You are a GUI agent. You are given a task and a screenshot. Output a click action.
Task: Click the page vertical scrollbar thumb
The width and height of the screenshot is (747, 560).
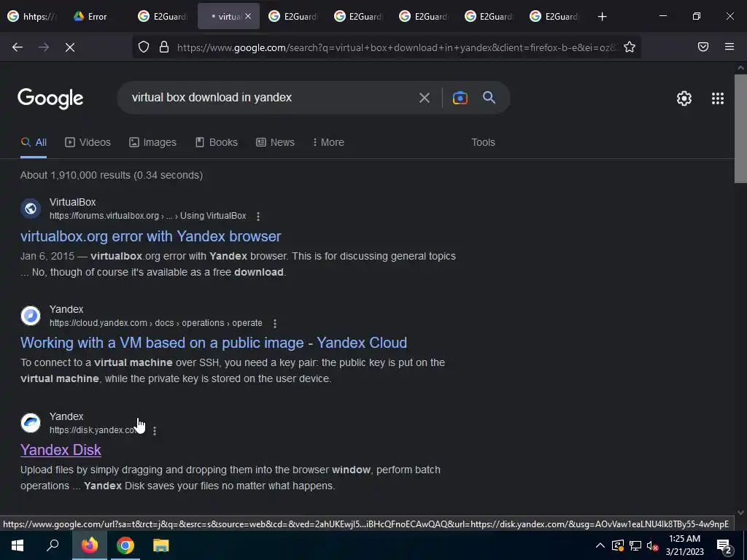pyautogui.click(x=740, y=128)
